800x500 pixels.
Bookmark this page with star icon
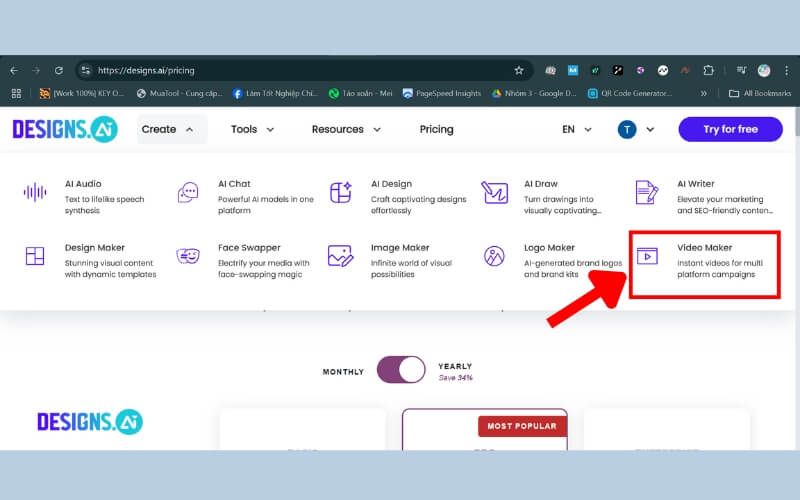point(519,70)
